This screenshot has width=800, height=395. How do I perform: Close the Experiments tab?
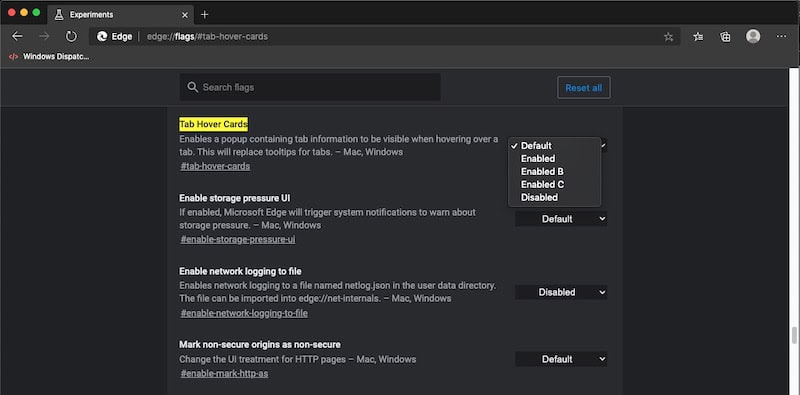pos(185,15)
